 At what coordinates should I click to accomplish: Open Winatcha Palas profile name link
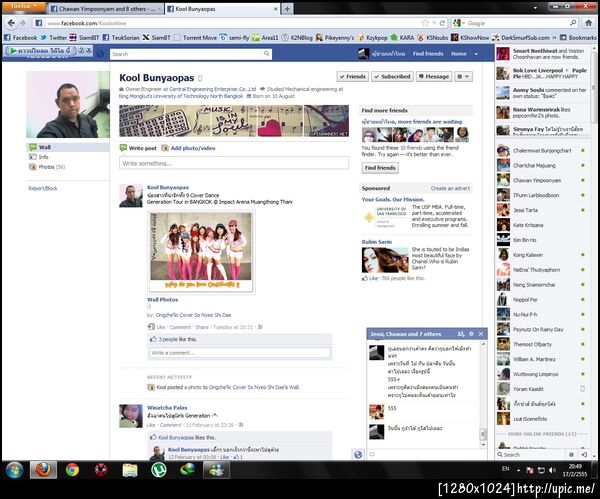point(167,408)
